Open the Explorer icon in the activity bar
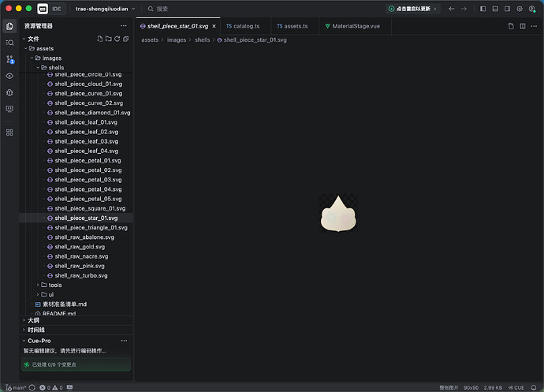The width and height of the screenshot is (544, 392). pyautogui.click(x=9, y=26)
